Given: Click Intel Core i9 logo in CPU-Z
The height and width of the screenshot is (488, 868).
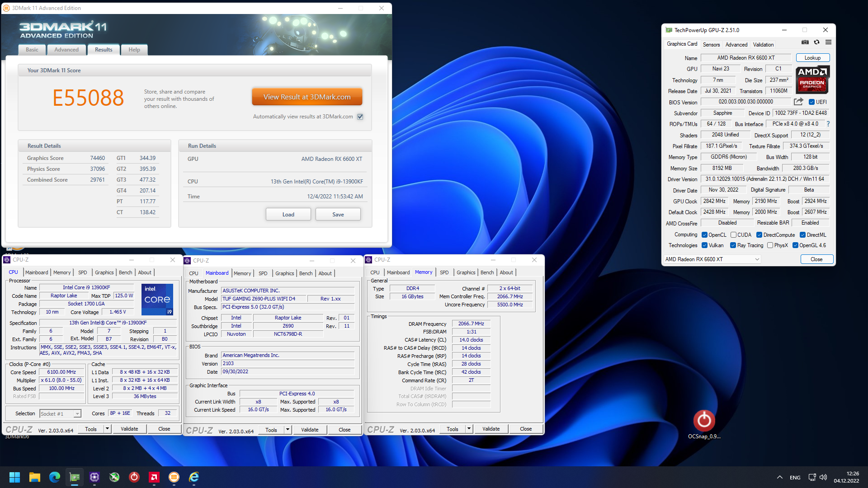Looking at the screenshot, I should 157,299.
